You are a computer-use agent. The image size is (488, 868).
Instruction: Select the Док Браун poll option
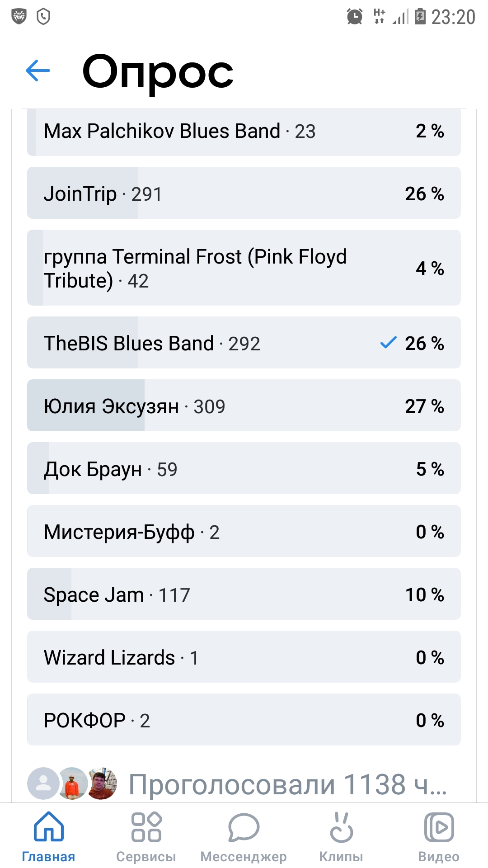[244, 468]
